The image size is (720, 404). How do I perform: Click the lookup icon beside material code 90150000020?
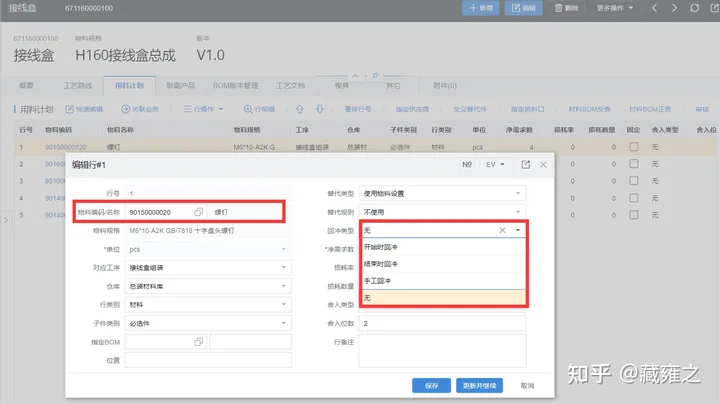click(x=198, y=212)
